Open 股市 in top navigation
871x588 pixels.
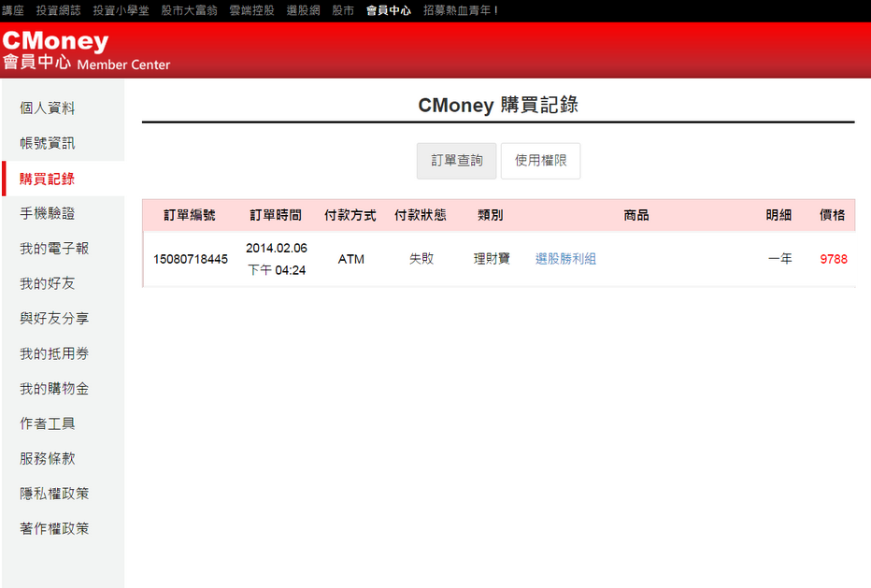343,10
